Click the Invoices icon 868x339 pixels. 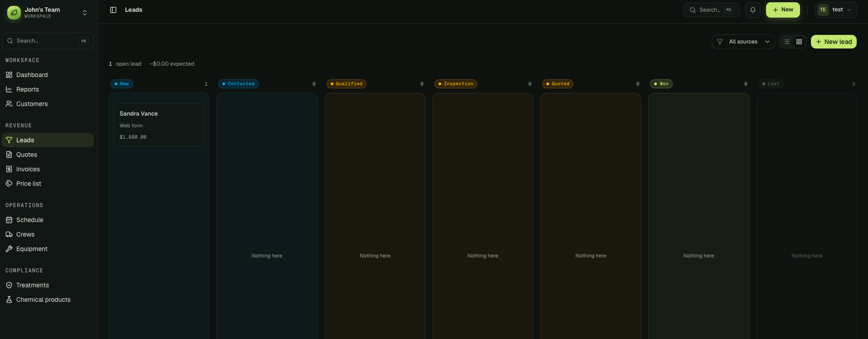(9, 169)
